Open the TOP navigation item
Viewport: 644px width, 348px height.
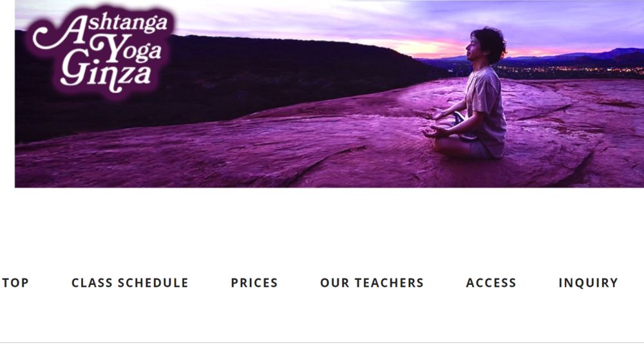[15, 283]
